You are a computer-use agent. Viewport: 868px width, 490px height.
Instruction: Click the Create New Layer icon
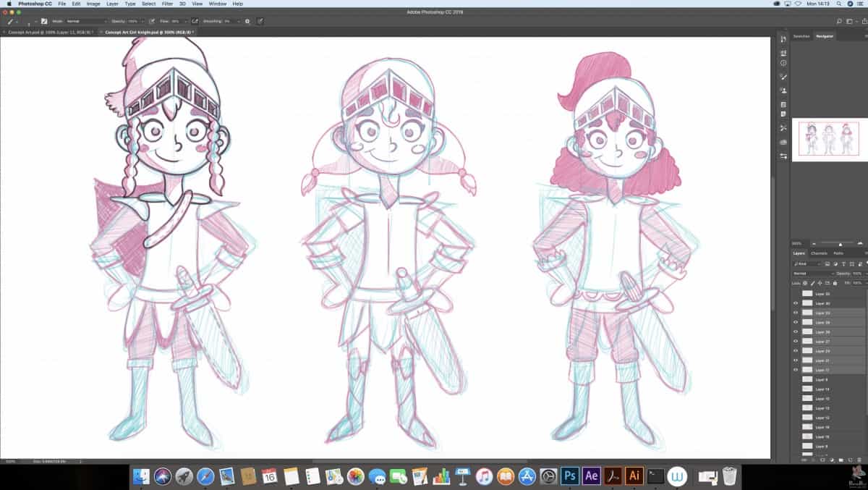pyautogui.click(x=850, y=460)
